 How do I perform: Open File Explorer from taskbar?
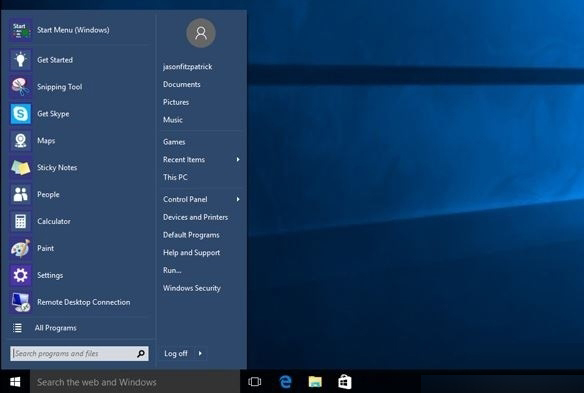click(x=315, y=381)
